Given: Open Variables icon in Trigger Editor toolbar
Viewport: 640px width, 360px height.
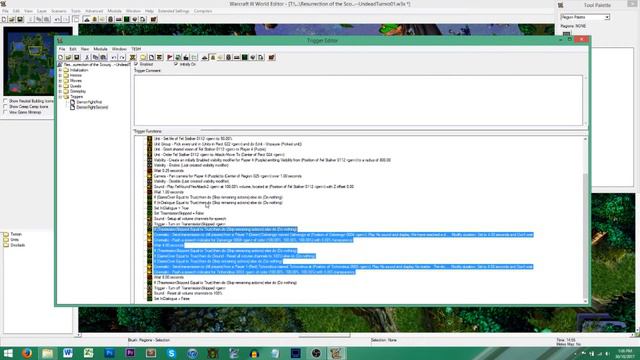Looking at the screenshot, I should pos(133,58).
